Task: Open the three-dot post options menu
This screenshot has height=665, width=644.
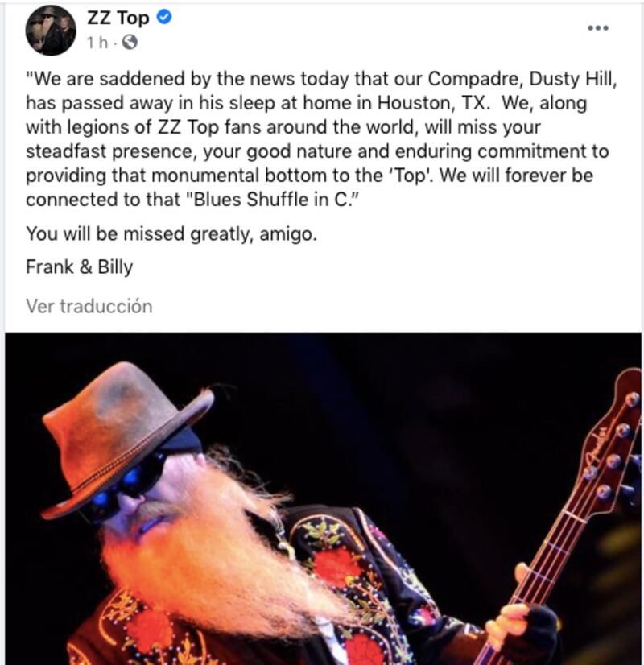Action: click(598, 28)
